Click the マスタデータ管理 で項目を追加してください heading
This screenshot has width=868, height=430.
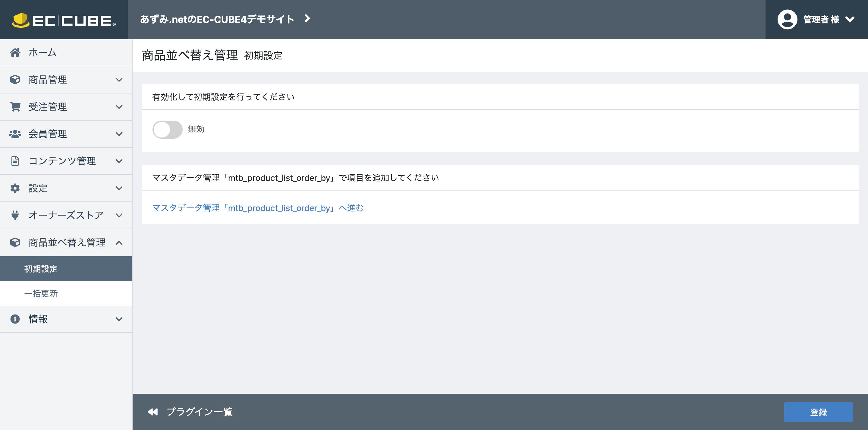point(295,178)
